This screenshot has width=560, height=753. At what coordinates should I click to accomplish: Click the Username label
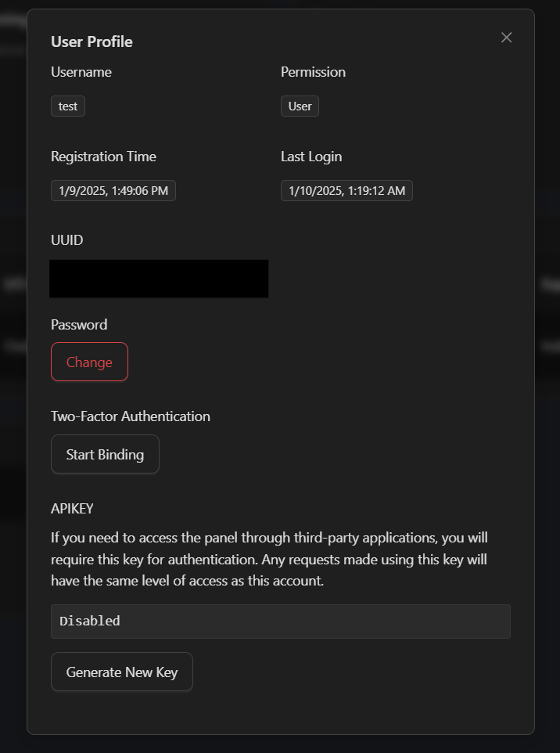point(81,72)
